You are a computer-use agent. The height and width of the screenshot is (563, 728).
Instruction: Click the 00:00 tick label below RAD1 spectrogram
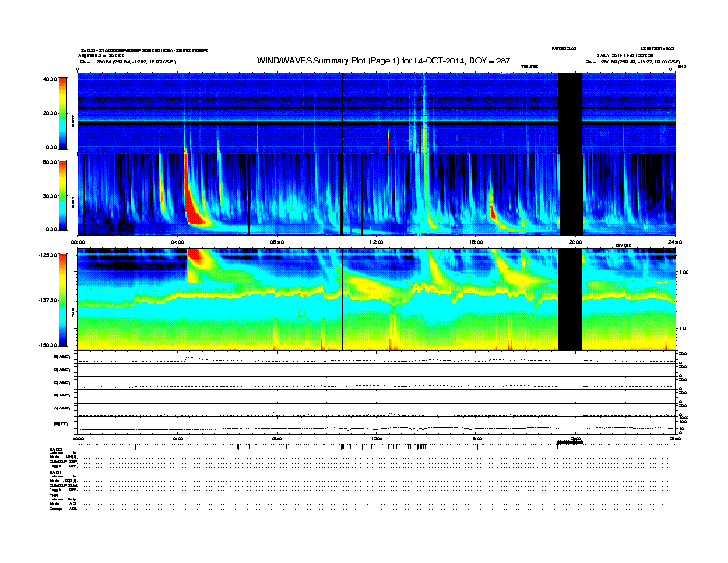point(77,242)
